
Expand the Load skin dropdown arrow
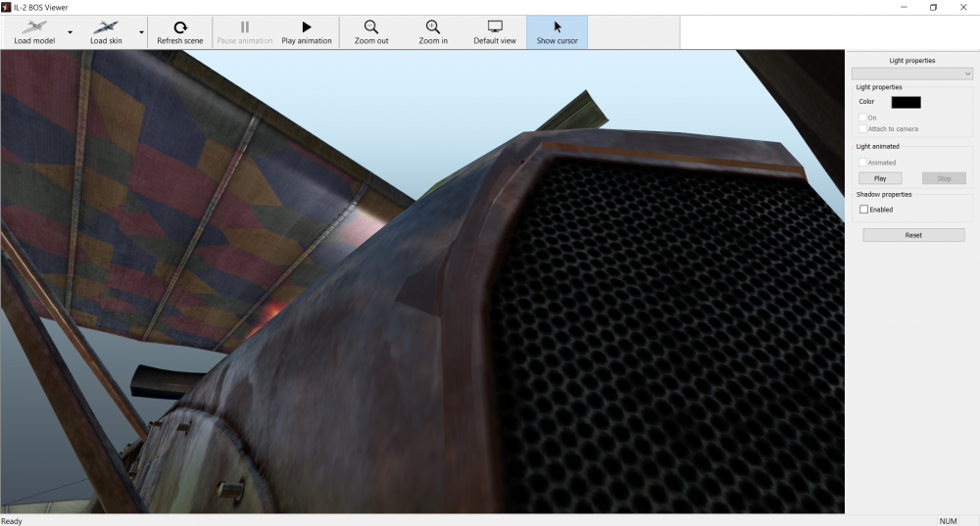click(141, 32)
